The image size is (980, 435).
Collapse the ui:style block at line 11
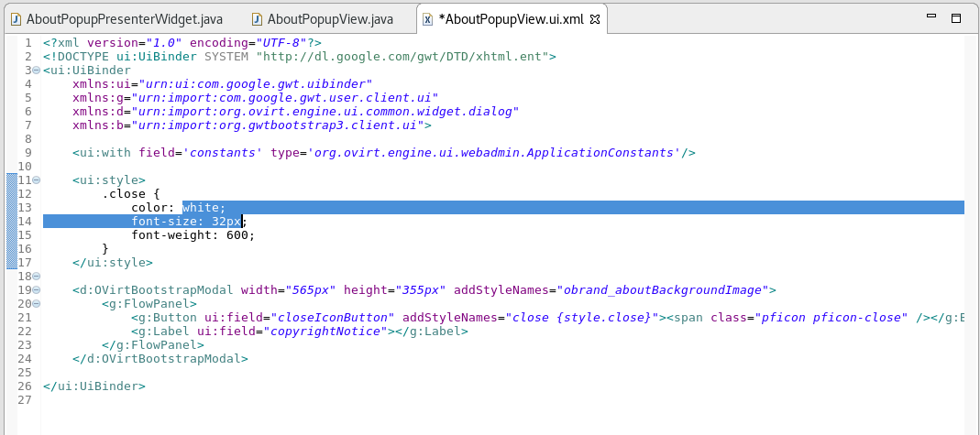(x=35, y=180)
